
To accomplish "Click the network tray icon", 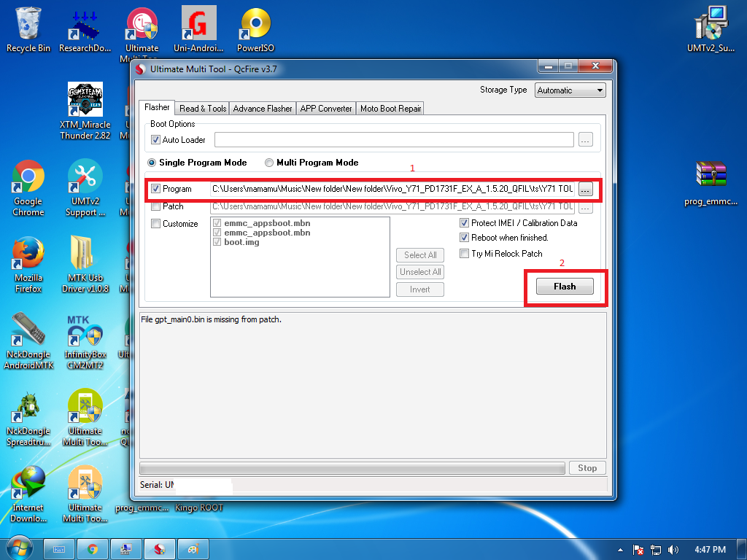I will pyautogui.click(x=656, y=550).
